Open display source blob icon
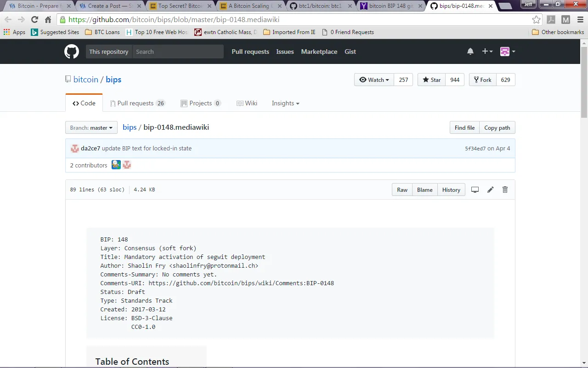The image size is (588, 368). click(x=475, y=190)
